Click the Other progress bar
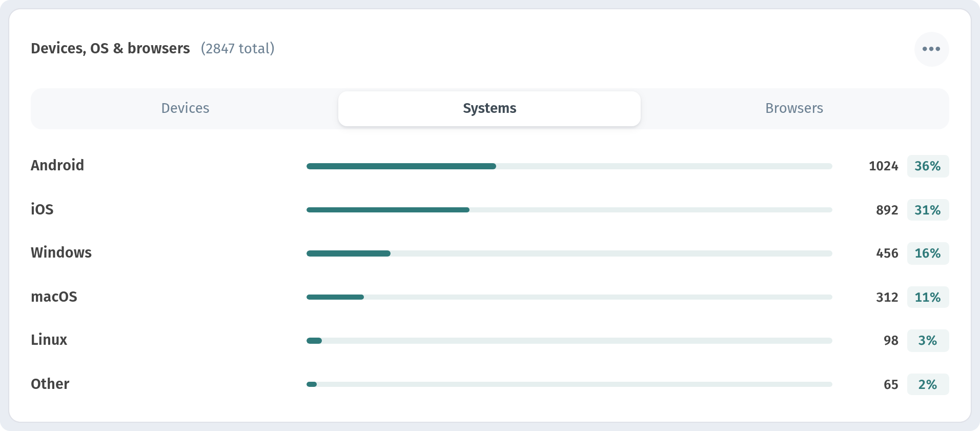 [x=569, y=384]
